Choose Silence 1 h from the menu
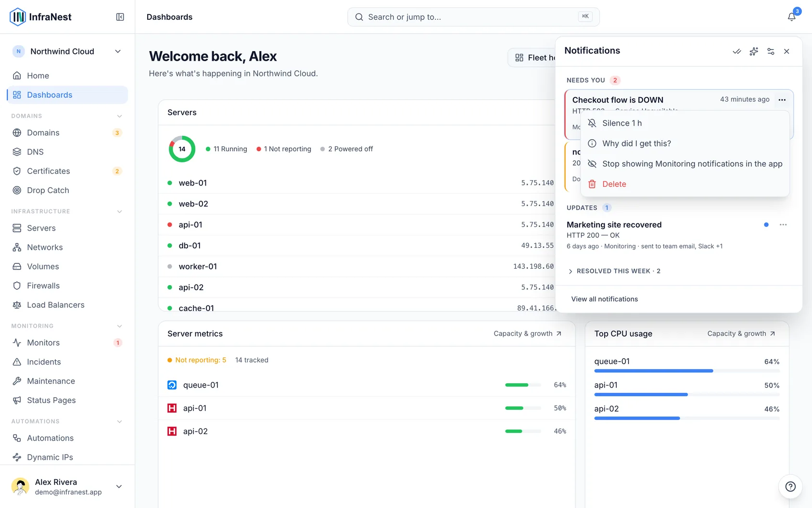This screenshot has height=508, width=812. click(685, 123)
